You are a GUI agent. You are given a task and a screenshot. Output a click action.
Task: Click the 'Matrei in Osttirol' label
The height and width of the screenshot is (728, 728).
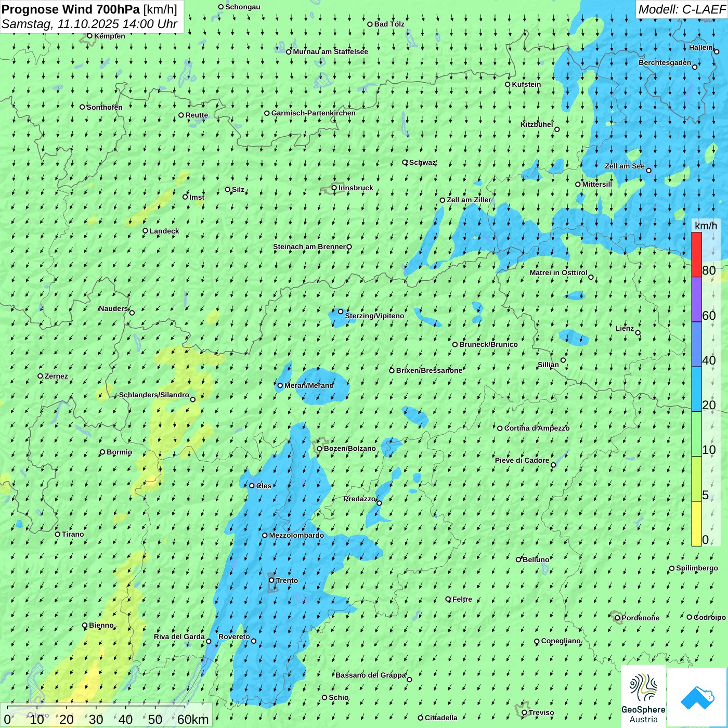558,272
